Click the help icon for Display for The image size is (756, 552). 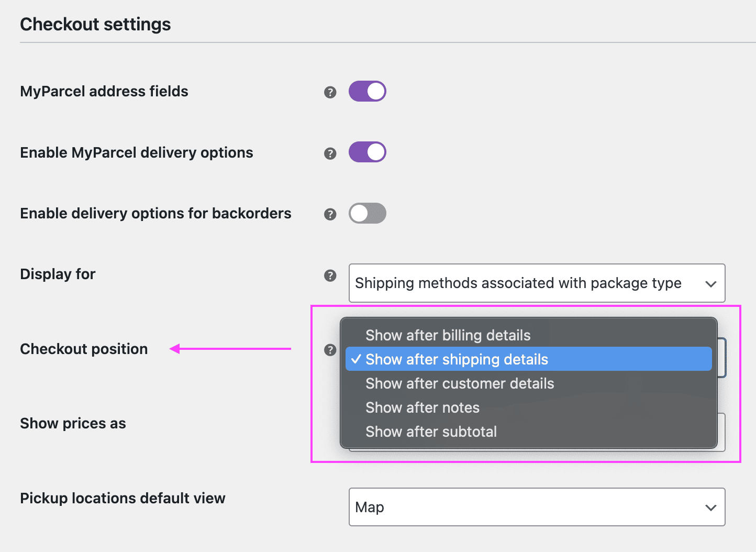pos(330,275)
